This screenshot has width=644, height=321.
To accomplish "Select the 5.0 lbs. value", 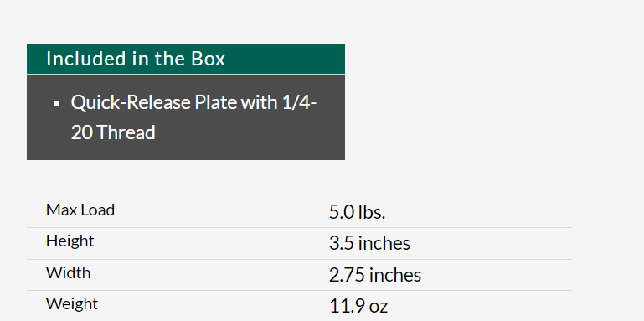I will [x=357, y=212].
